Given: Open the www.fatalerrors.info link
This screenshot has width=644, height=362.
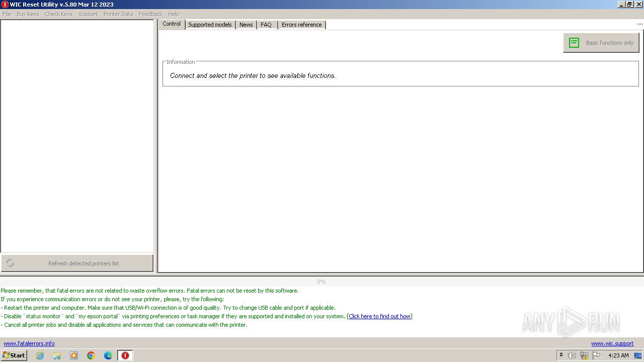Looking at the screenshot, I should (x=29, y=343).
